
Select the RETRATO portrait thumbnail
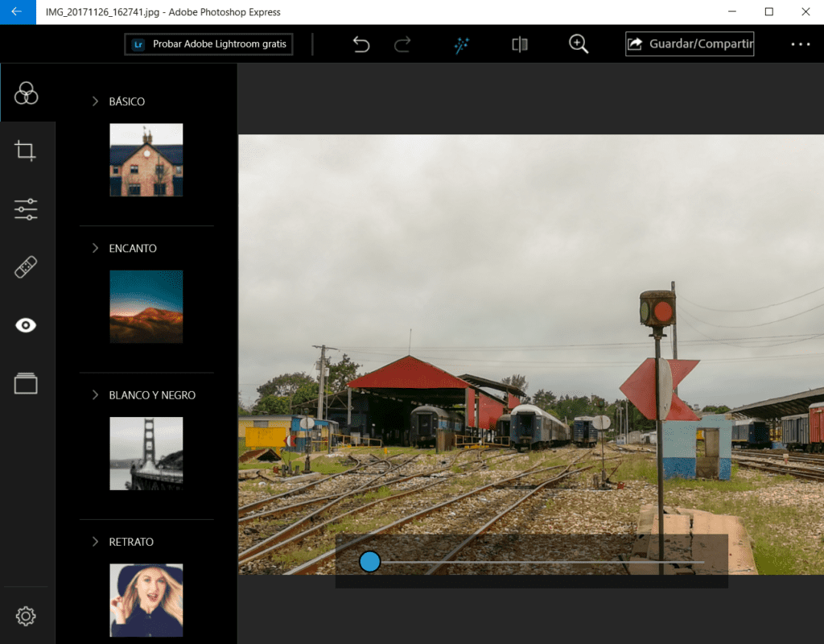[146, 600]
